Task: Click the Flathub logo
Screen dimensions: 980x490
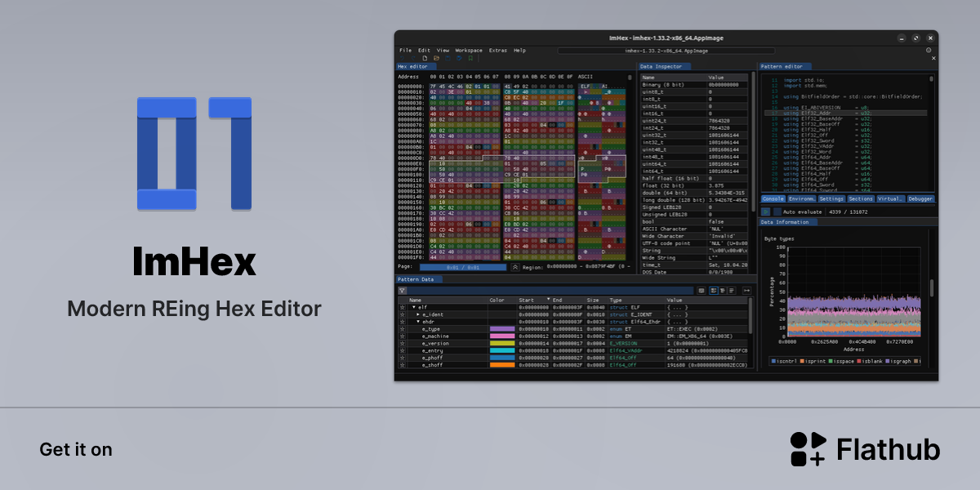Action: point(865,449)
